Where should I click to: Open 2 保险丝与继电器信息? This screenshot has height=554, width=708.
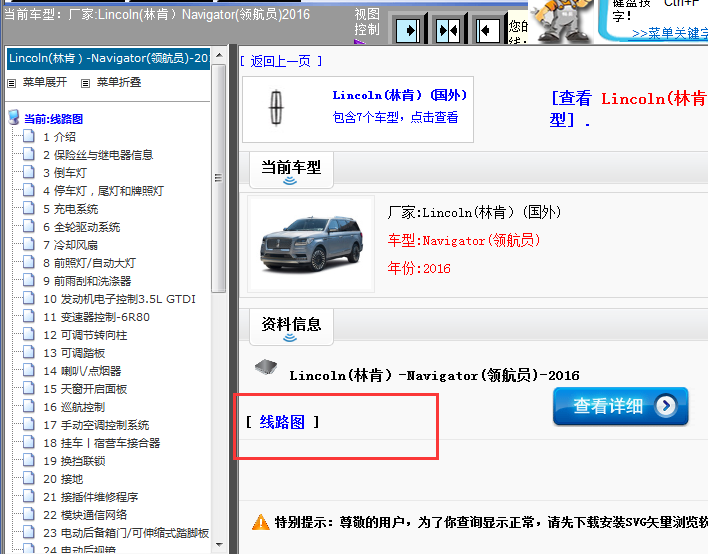[x=98, y=155]
